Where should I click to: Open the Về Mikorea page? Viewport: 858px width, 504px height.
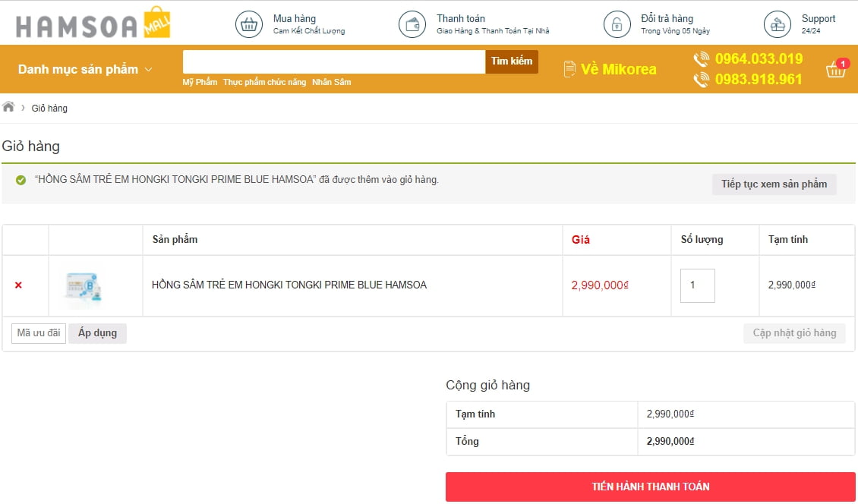(618, 70)
